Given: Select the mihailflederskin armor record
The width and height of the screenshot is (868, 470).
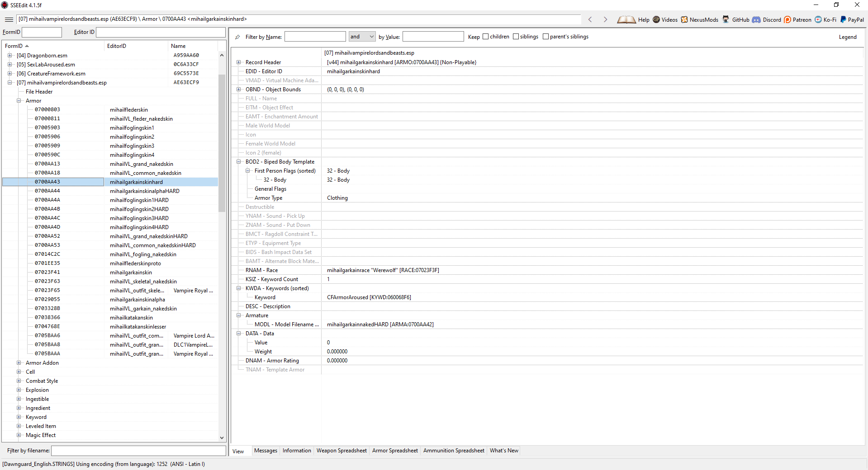Looking at the screenshot, I should (129, 110).
